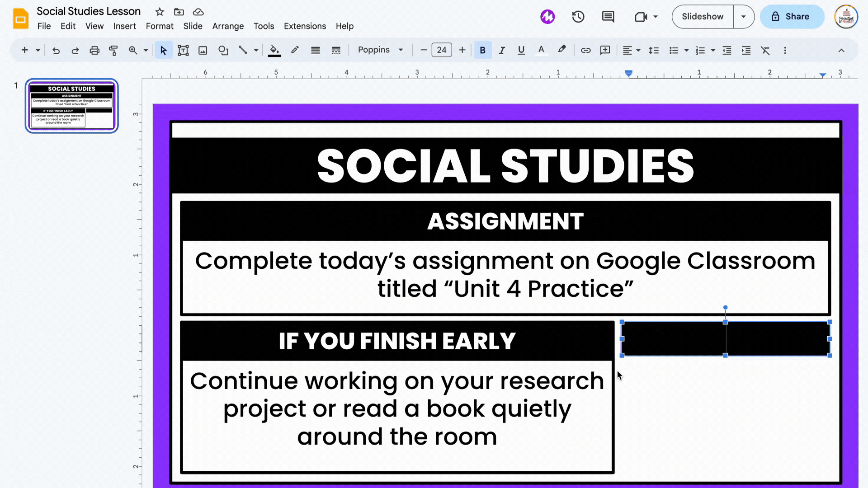Open the Border weight menu
Viewport: 868px width, 488px height.
316,50
